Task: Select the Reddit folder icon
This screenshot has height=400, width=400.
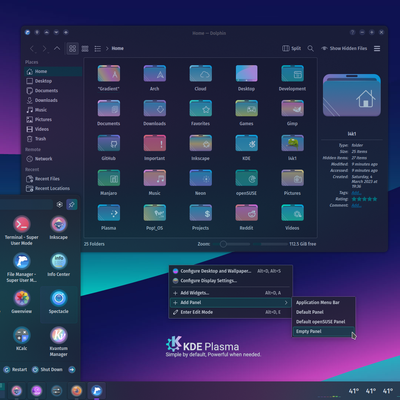Action: [246, 213]
